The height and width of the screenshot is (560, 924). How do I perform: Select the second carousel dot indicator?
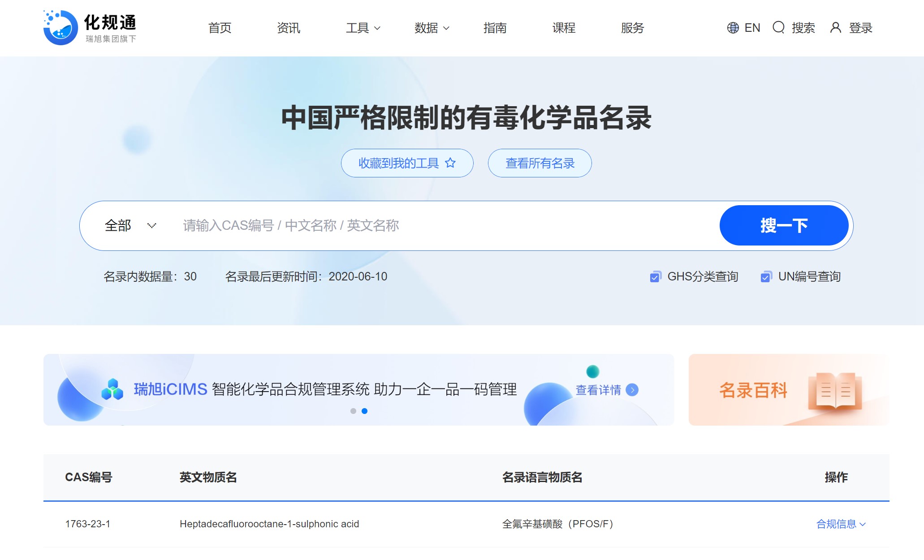(364, 411)
